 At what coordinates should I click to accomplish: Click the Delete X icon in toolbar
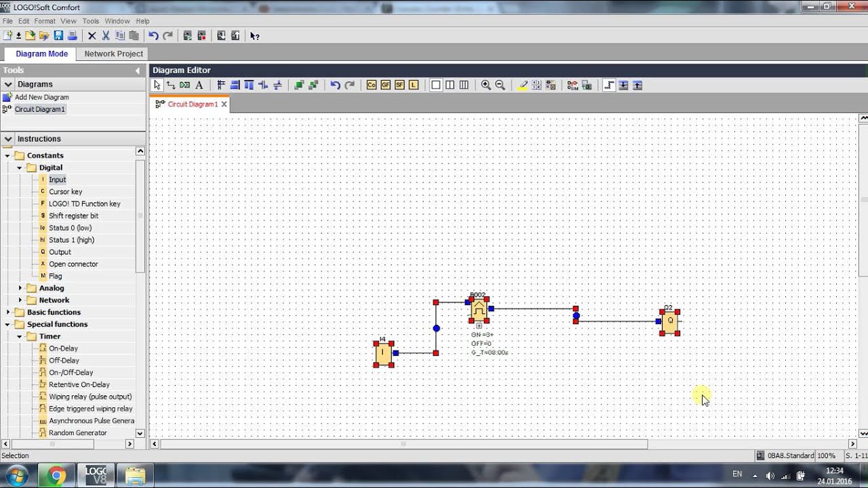(92, 35)
